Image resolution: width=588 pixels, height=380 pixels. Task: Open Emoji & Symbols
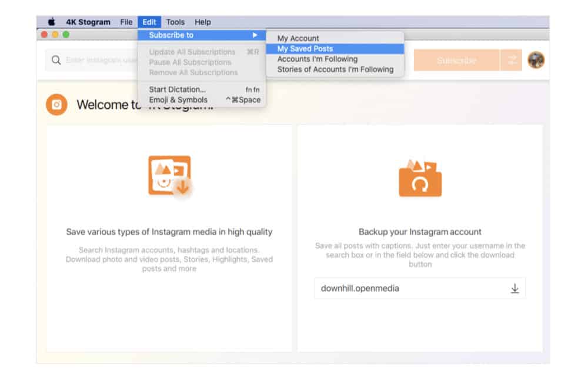click(202, 100)
